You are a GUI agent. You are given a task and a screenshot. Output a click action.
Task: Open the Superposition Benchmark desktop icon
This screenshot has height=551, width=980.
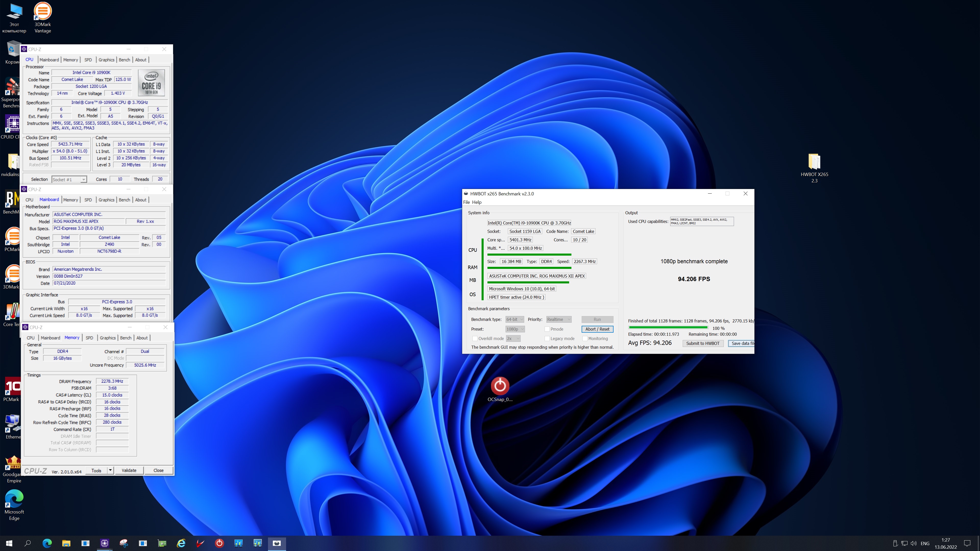coord(11,92)
